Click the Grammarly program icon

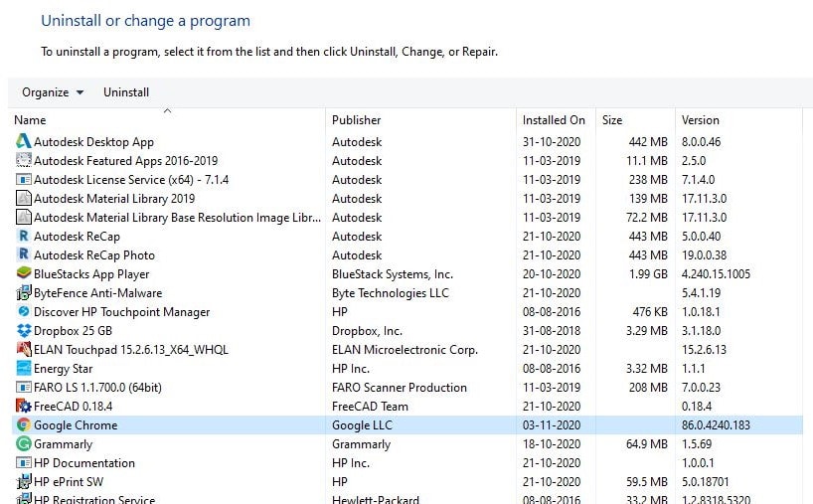[23, 443]
